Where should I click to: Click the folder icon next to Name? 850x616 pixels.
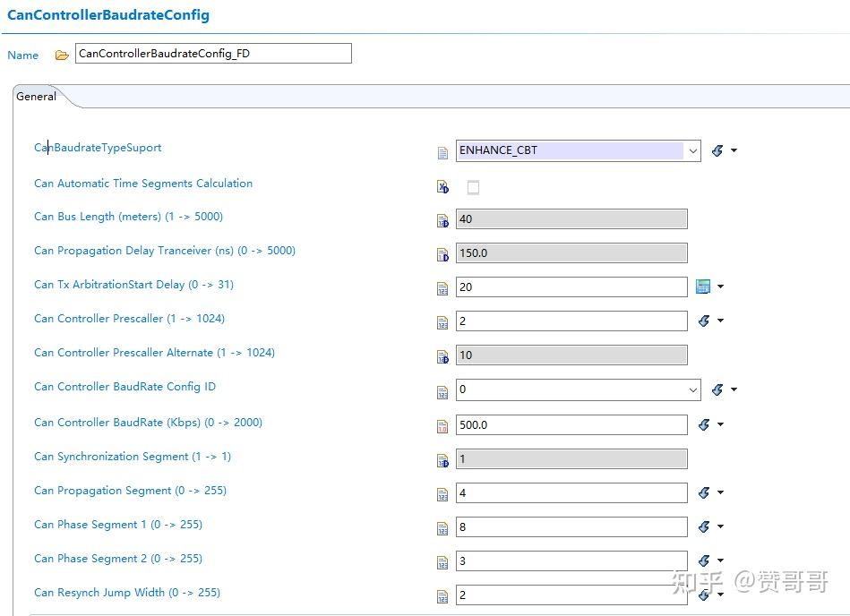pyautogui.click(x=62, y=56)
